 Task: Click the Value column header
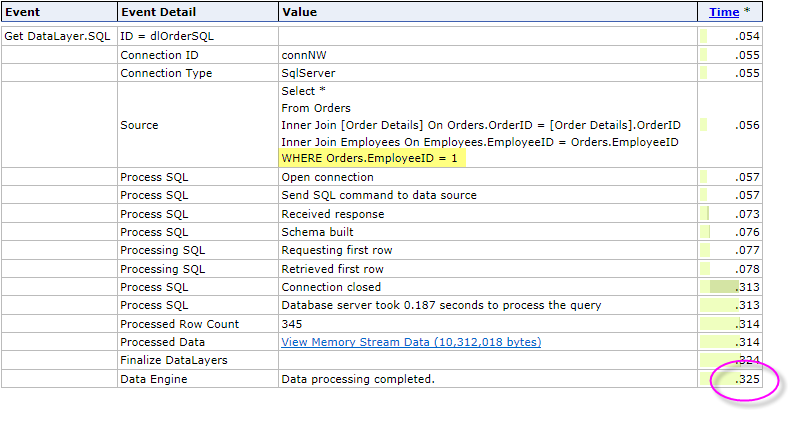pyautogui.click(x=300, y=12)
